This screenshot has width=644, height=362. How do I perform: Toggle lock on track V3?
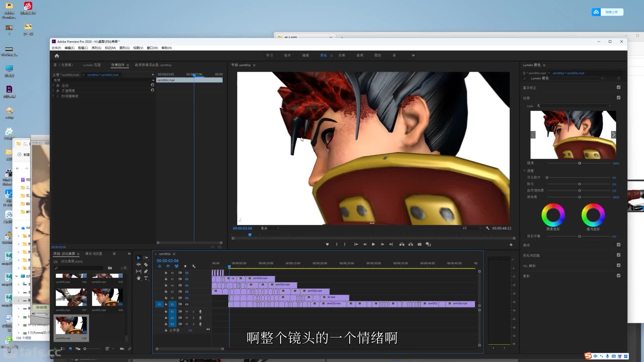click(166, 292)
